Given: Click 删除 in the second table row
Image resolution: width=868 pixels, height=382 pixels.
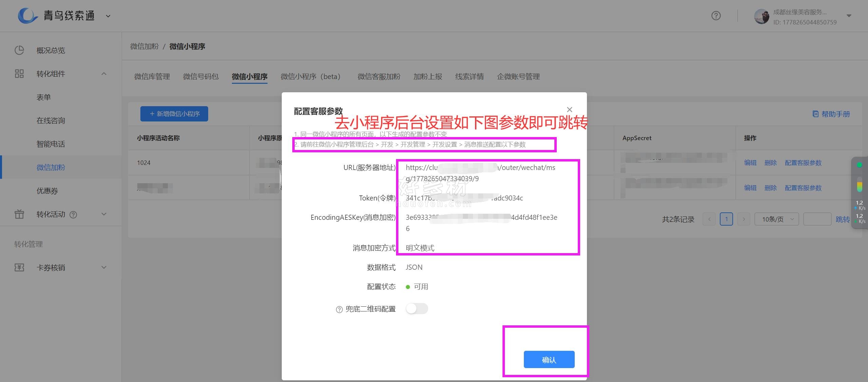Looking at the screenshot, I should 771,188.
